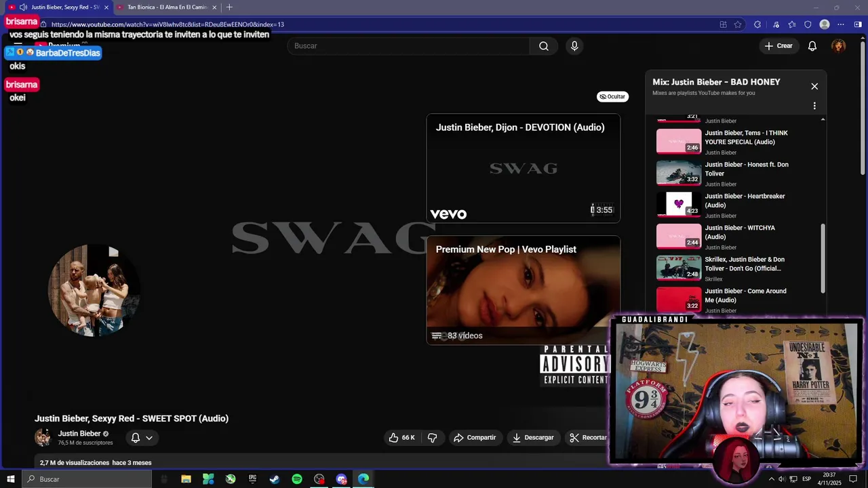The image size is (868, 488).
Task: Toggle the browser sidebar panel icon
Action: [x=858, y=24]
